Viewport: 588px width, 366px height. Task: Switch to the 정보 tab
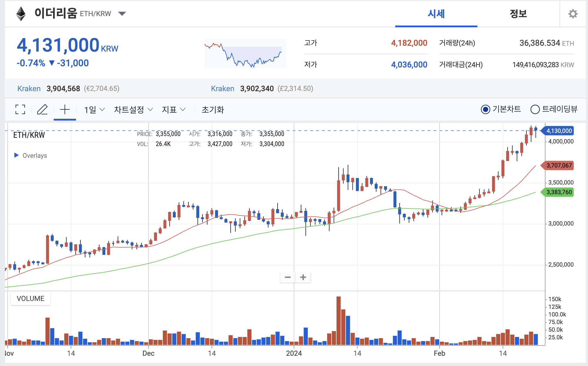point(518,14)
